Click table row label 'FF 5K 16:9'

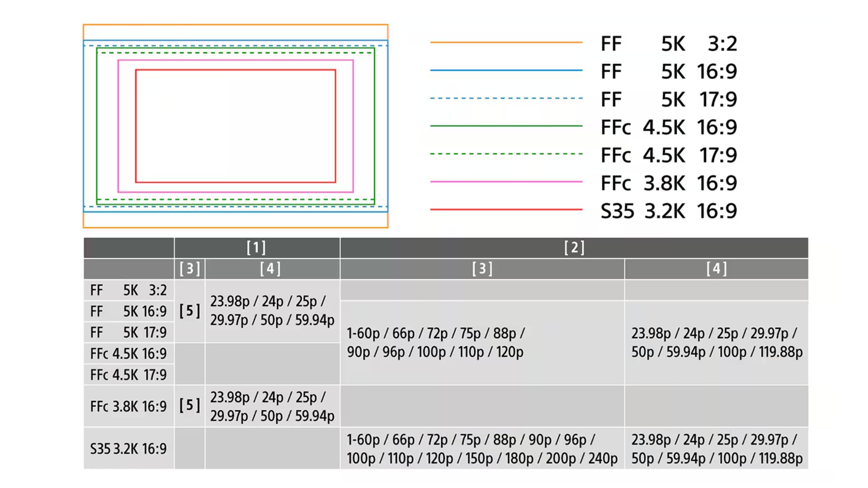click(x=129, y=311)
